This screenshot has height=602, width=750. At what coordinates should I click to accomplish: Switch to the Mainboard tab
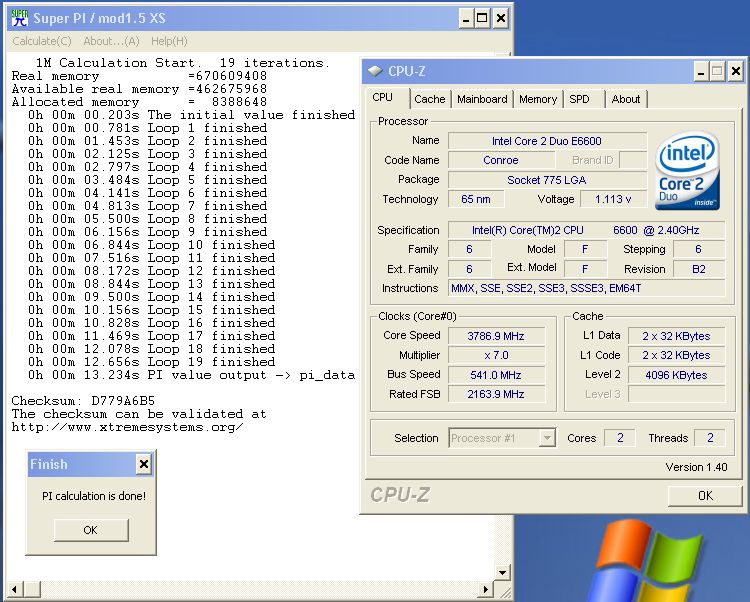(482, 99)
